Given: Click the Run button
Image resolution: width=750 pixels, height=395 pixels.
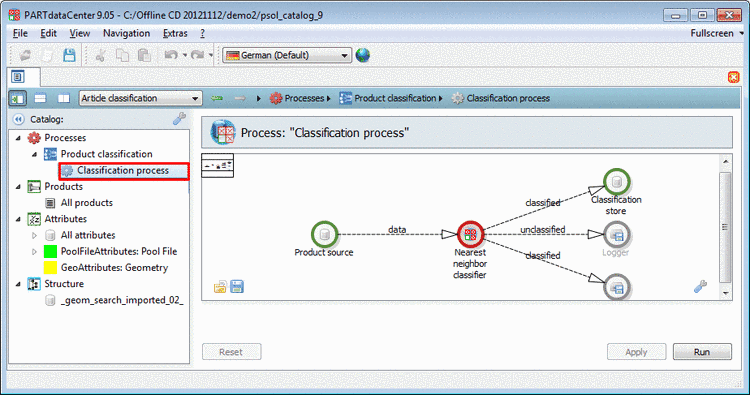Looking at the screenshot, I should click(x=702, y=352).
